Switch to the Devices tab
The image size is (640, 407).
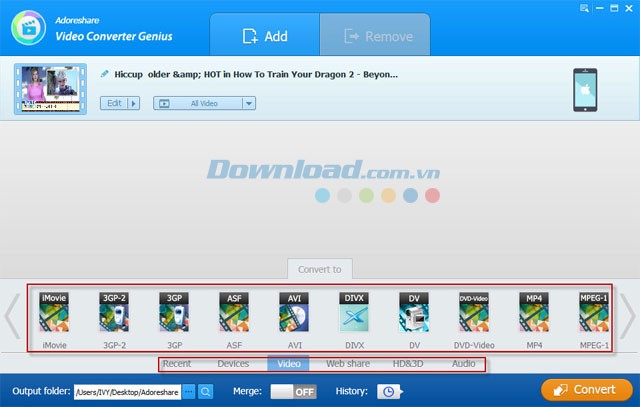(x=233, y=364)
